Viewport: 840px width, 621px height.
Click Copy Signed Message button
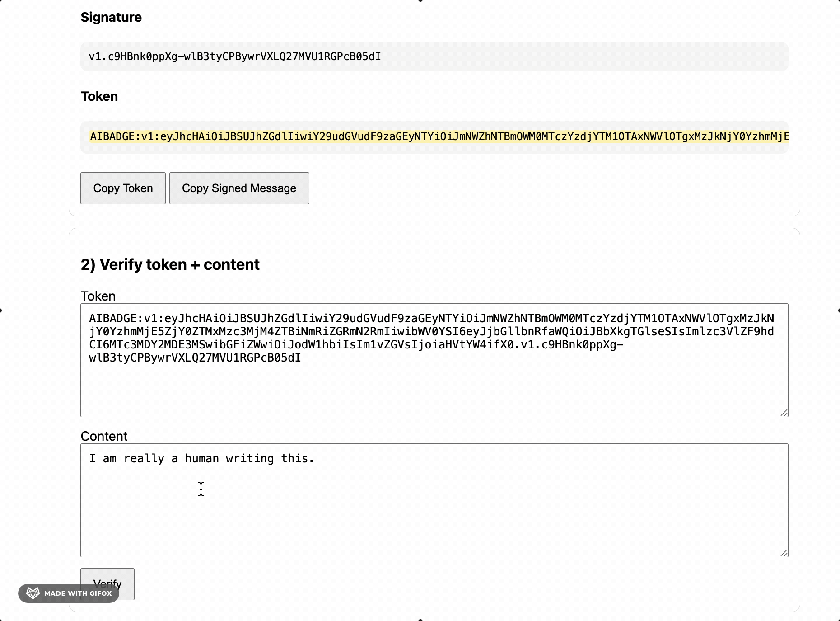coord(239,188)
